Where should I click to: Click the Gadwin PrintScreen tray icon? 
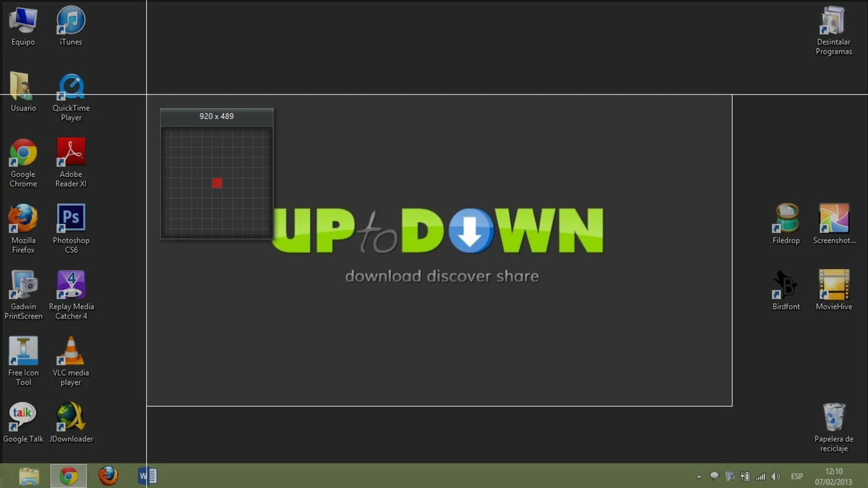[x=729, y=476]
